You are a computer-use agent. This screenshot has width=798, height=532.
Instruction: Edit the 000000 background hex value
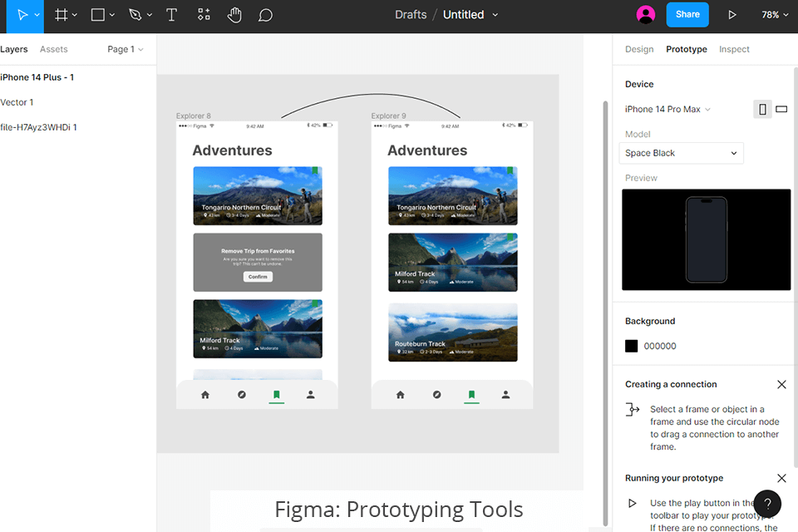[x=659, y=346]
